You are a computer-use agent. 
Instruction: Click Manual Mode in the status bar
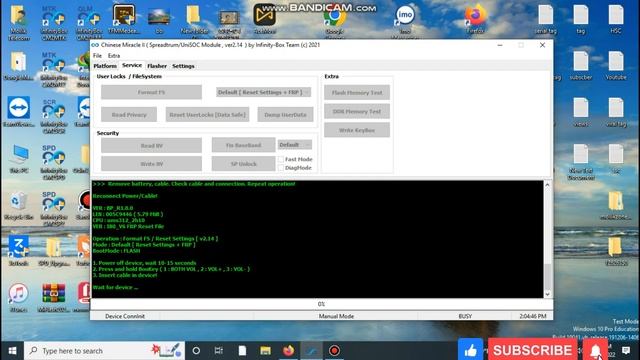click(336, 316)
